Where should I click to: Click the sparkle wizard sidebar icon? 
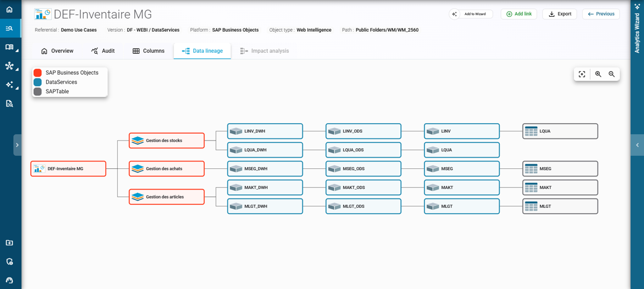tap(9, 85)
